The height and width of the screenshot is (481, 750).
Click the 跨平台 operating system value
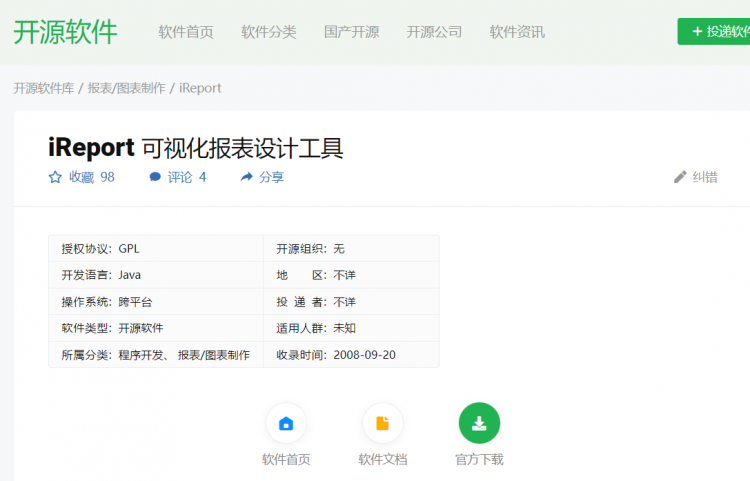135,302
